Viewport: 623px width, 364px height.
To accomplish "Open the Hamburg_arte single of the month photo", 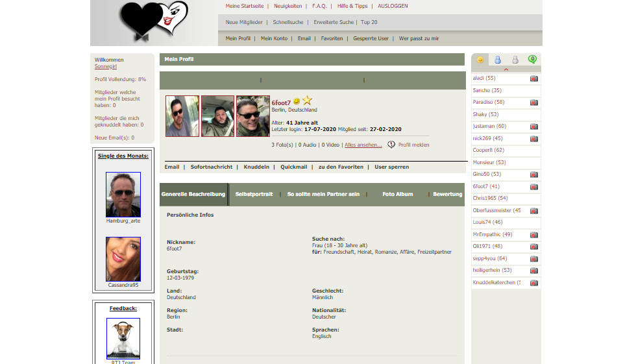I will click(123, 194).
